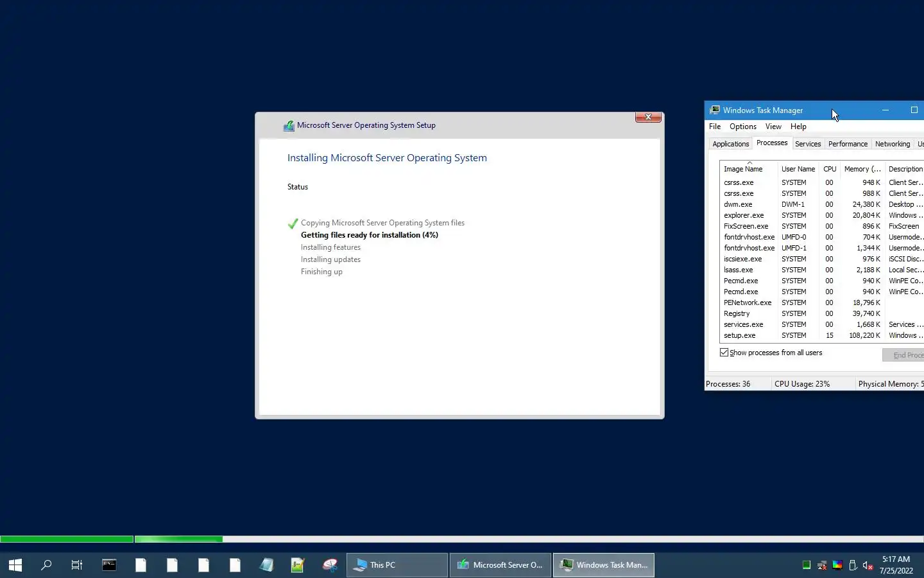
Task: Select the explorer.exe process row
Action: click(x=822, y=215)
